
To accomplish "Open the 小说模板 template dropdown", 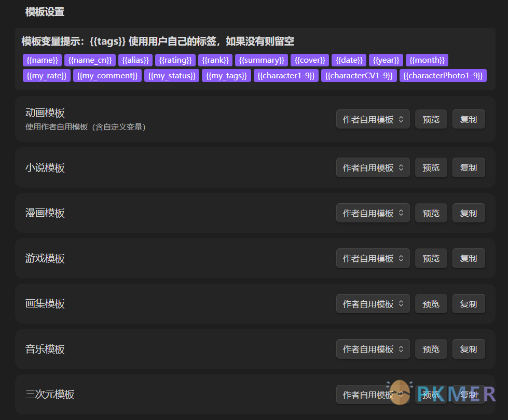I will point(373,167).
